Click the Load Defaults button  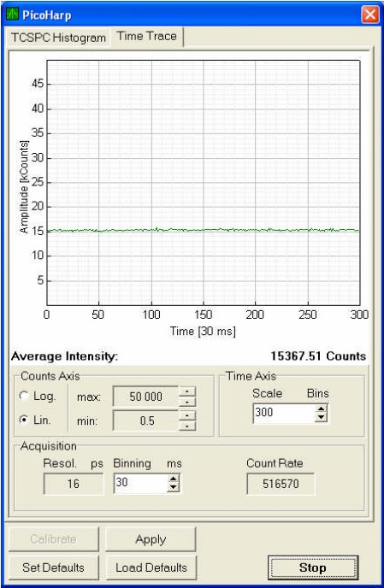pyautogui.click(x=151, y=567)
